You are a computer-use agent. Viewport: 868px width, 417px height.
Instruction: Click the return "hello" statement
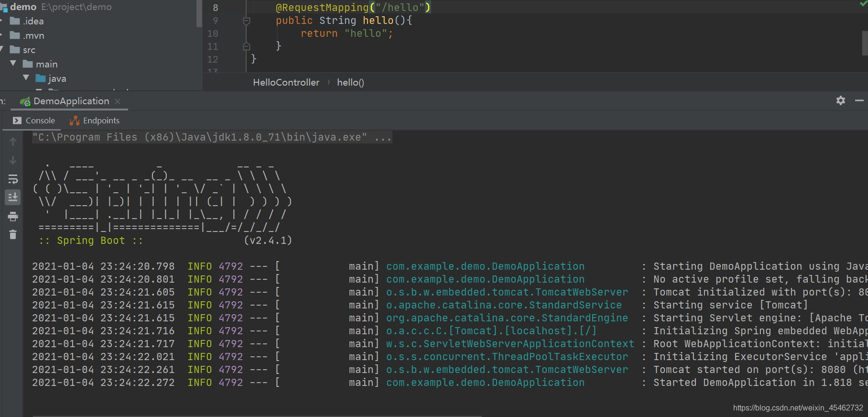click(x=347, y=33)
